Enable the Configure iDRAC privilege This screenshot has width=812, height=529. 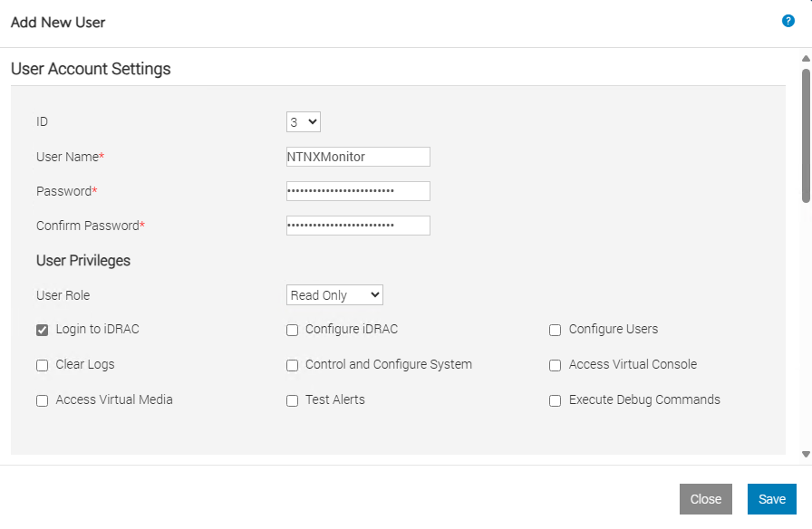point(292,330)
